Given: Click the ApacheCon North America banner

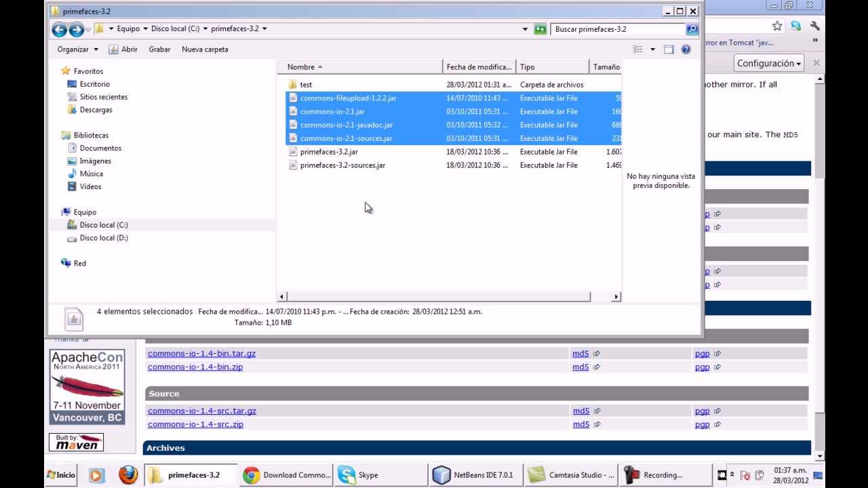Looking at the screenshot, I should 87,387.
